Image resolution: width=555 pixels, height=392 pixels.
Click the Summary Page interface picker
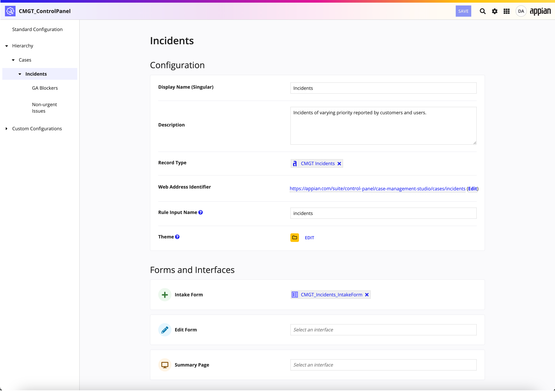click(x=383, y=365)
